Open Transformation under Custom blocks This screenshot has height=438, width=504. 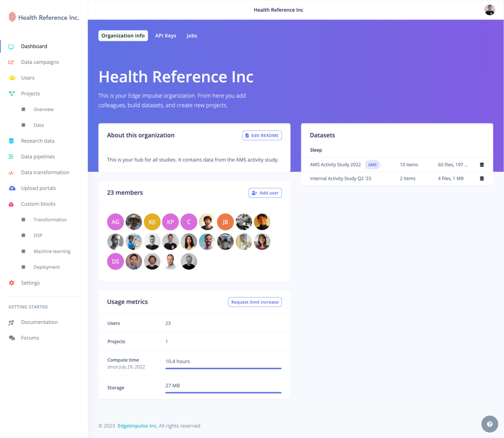pos(50,220)
